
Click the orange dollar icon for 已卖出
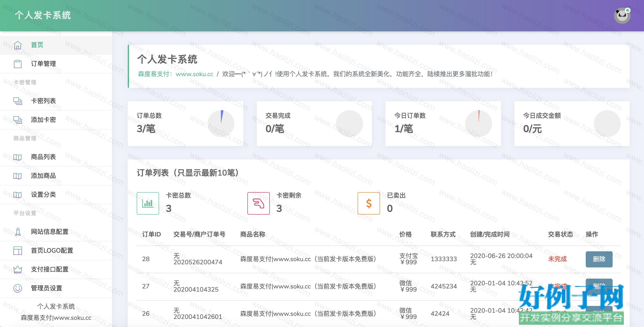click(369, 203)
